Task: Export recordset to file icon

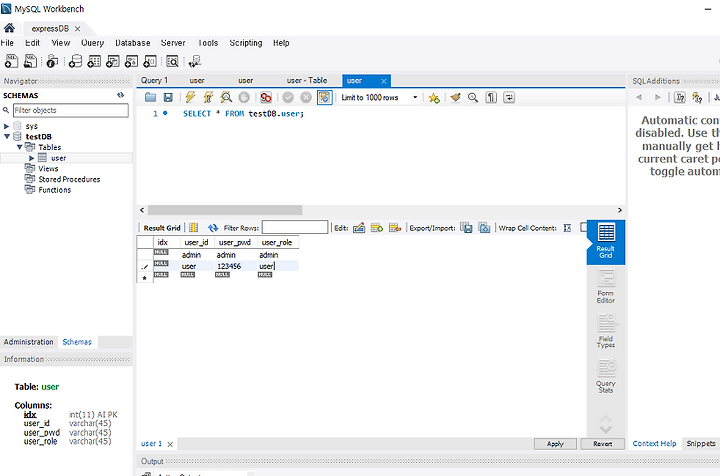Action: 466,228
